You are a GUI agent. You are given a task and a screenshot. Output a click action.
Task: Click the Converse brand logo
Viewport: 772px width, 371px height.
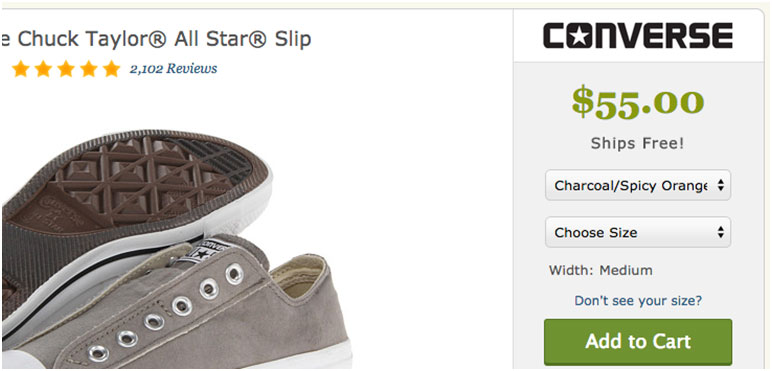click(638, 36)
